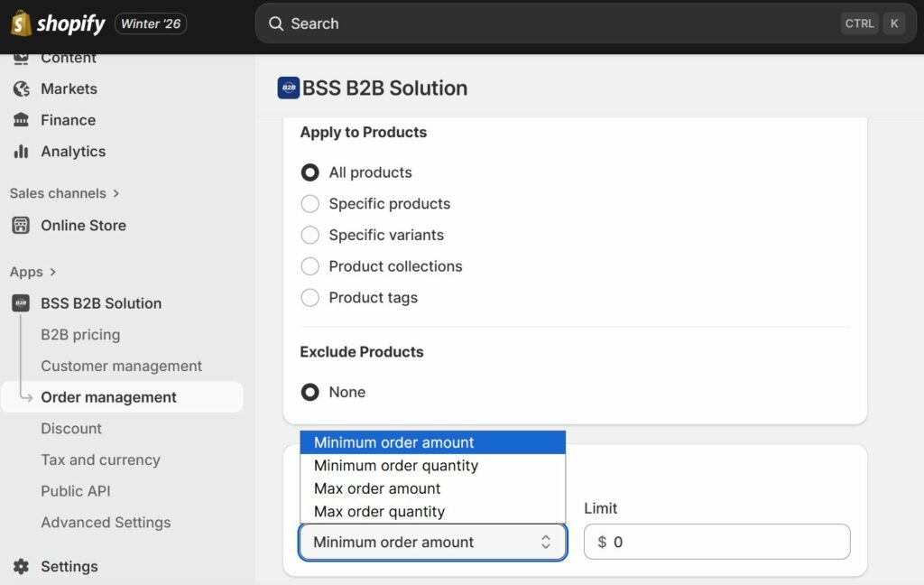Select Specific products radio option
The width and height of the screenshot is (924, 585).
tap(310, 203)
